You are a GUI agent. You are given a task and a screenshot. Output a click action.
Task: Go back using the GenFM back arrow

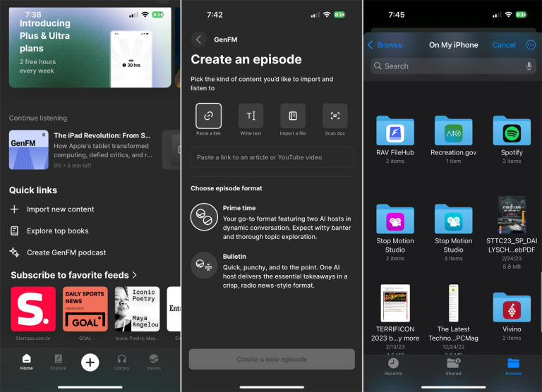tap(199, 40)
